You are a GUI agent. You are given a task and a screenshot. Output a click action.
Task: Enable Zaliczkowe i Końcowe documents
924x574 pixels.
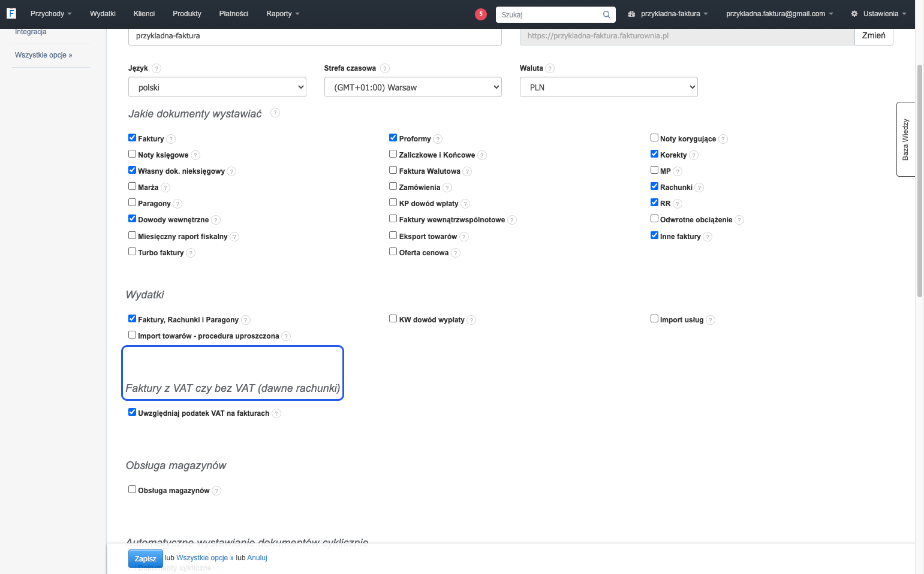(393, 154)
